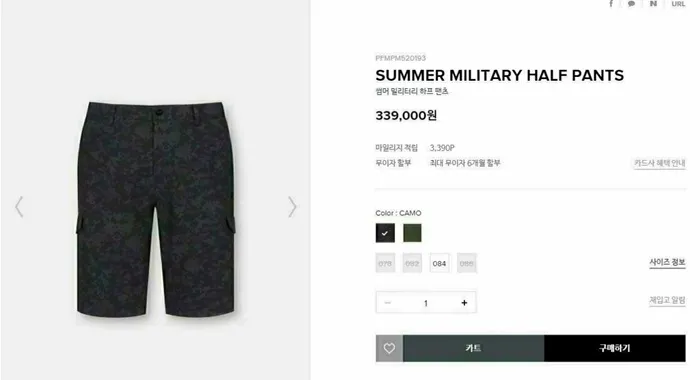
Task: Open 재입고 알림 restock alert link
Action: pos(667,300)
